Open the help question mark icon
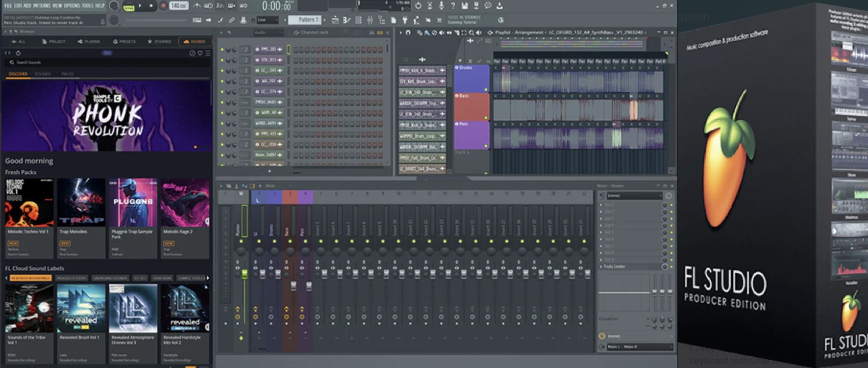Screen dimensions: 868x368 click(453, 6)
